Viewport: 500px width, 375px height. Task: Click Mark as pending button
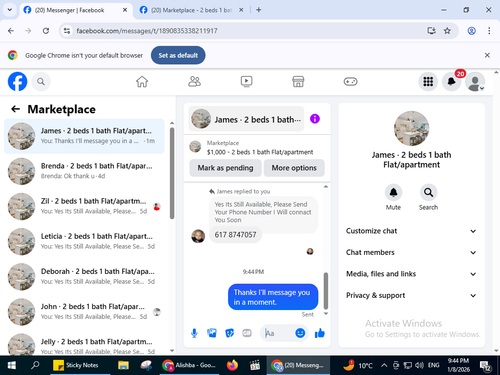pos(225,168)
